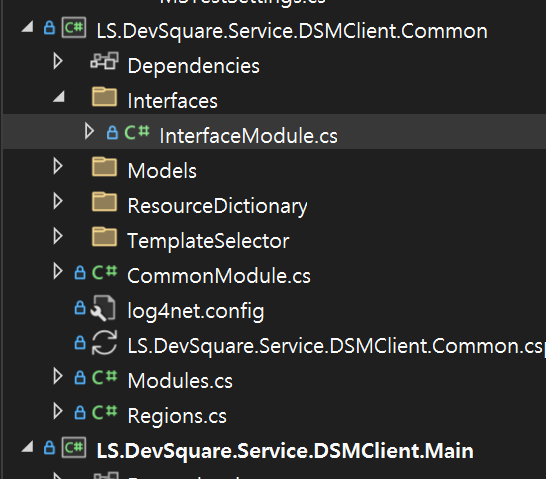
Task: Click the C# icon of InterfaceModule.cs
Action: tap(137, 132)
